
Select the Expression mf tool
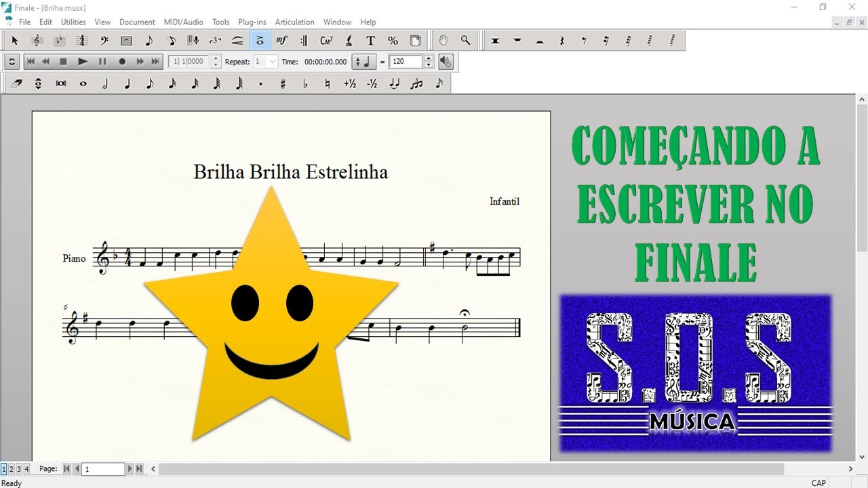pos(282,41)
